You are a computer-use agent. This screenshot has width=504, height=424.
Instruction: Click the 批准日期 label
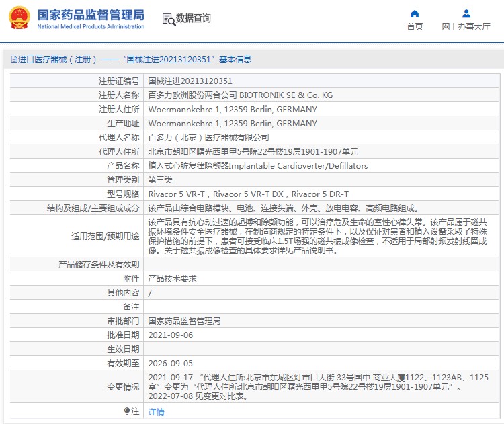point(123,335)
